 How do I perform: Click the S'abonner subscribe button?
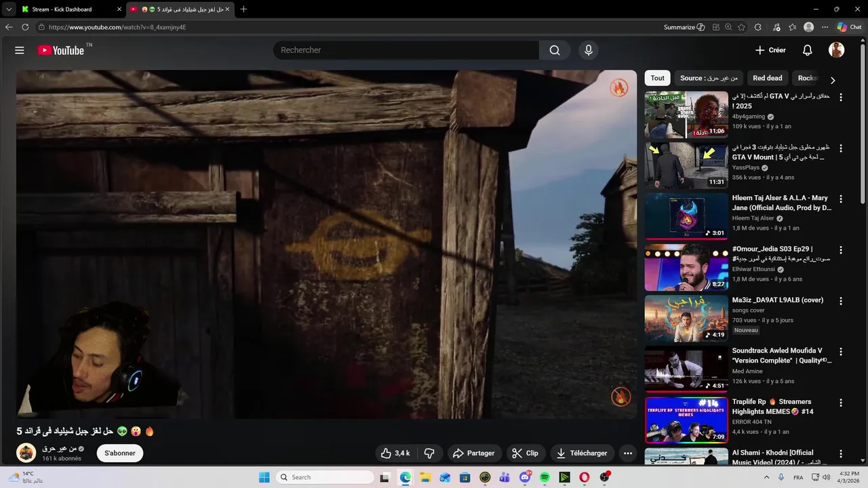[x=120, y=453]
